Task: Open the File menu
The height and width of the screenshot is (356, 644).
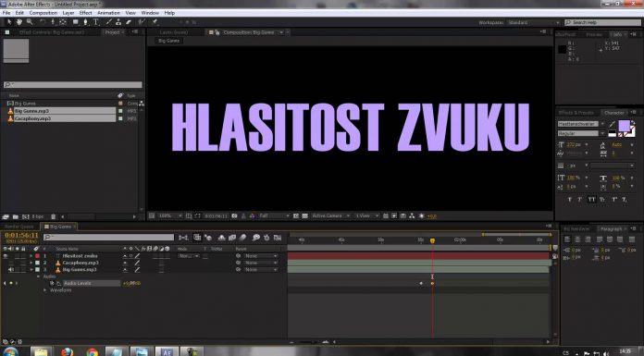Action: 6,13
